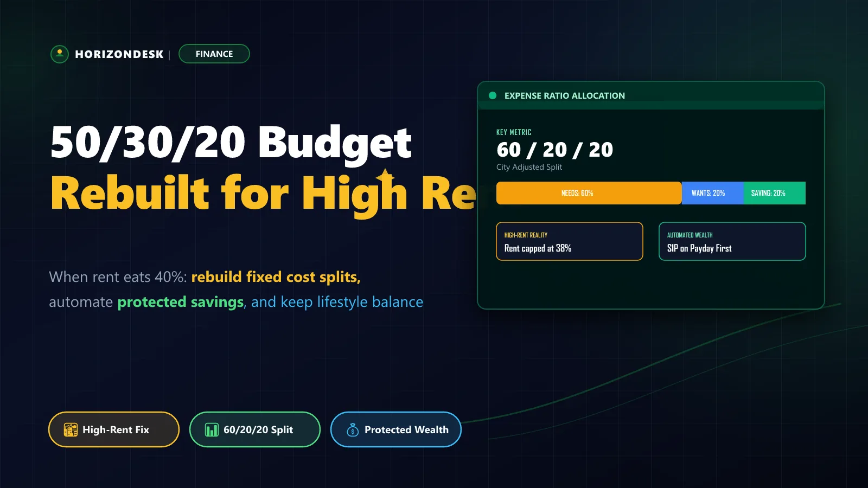Select the High-Rent Fix pill button
This screenshot has height=488, width=868.
pyautogui.click(x=114, y=429)
